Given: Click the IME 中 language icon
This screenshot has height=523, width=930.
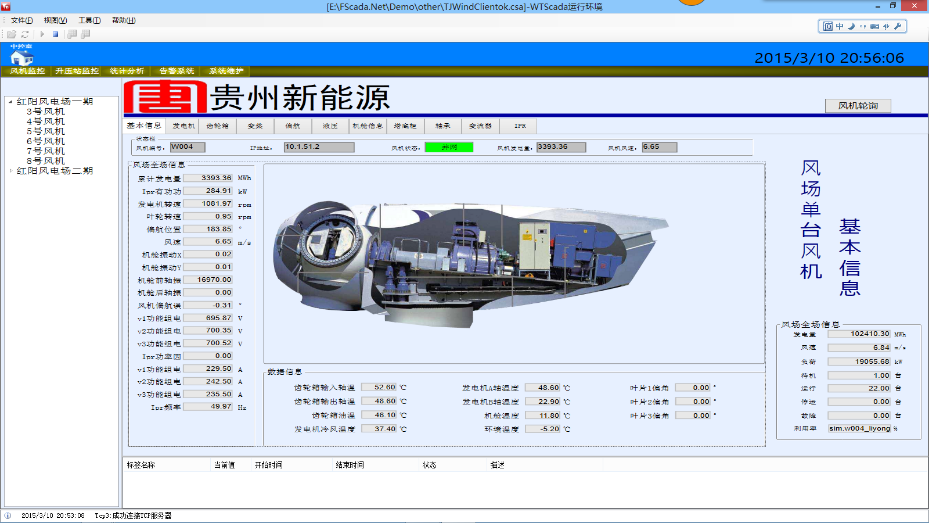Looking at the screenshot, I should coord(839,26).
